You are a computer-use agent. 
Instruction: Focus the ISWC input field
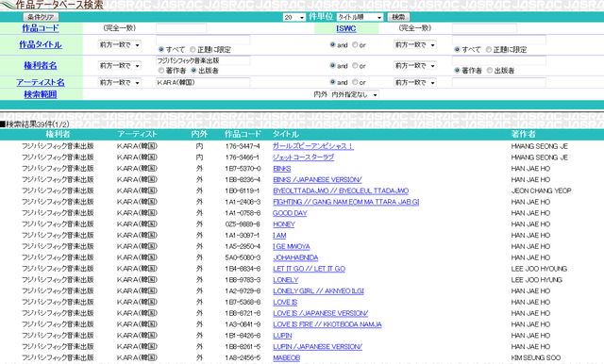pos(484,28)
